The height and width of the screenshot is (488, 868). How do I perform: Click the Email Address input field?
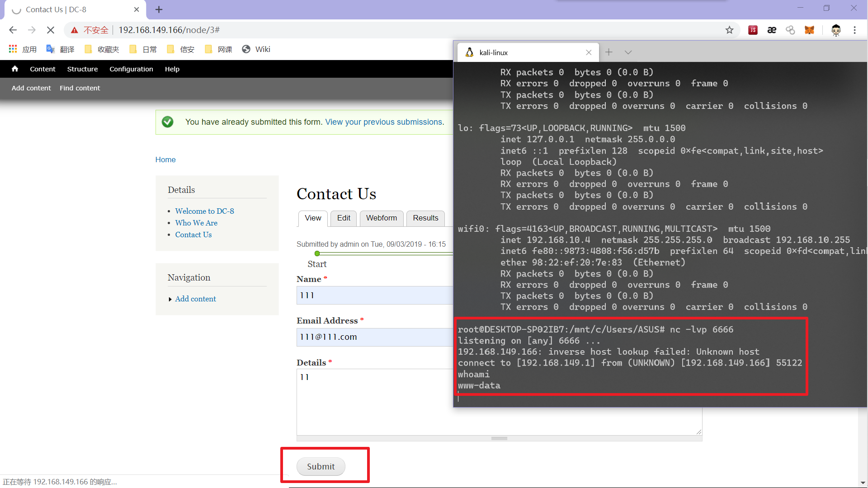click(375, 337)
